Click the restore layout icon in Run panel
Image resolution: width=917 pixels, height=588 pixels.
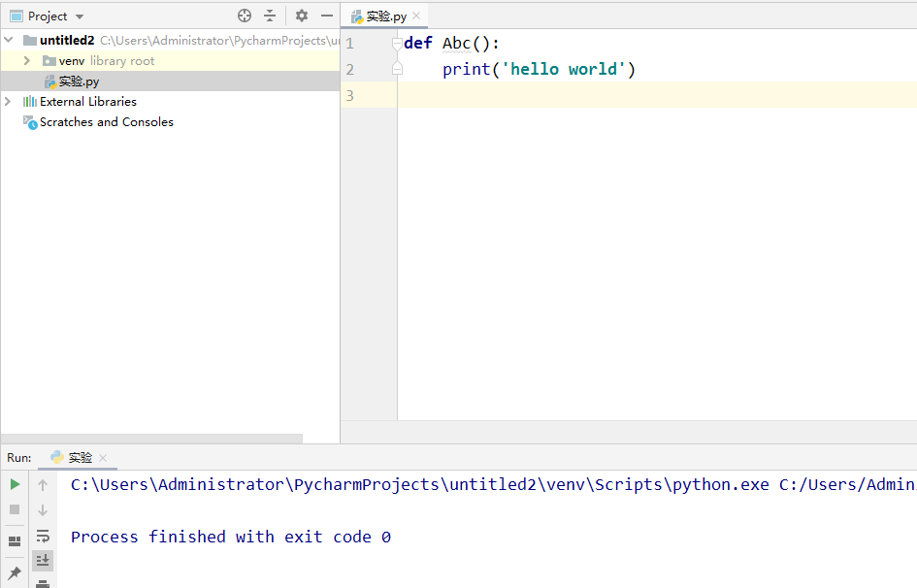(15, 541)
